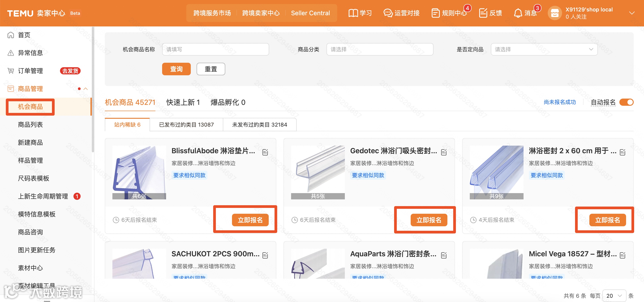644x302 pixels.
Task: Open the per-page count dropdown showing 20
Action: tap(614, 296)
